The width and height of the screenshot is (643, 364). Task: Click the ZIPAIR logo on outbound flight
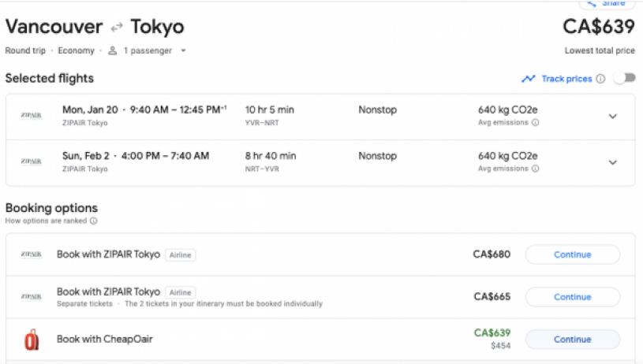click(x=32, y=116)
